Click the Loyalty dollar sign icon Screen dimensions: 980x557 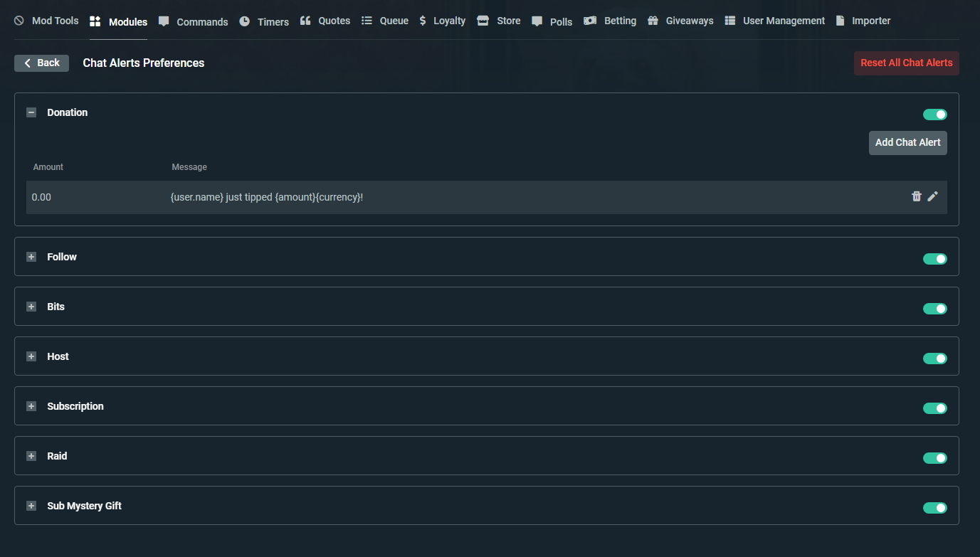(x=423, y=21)
